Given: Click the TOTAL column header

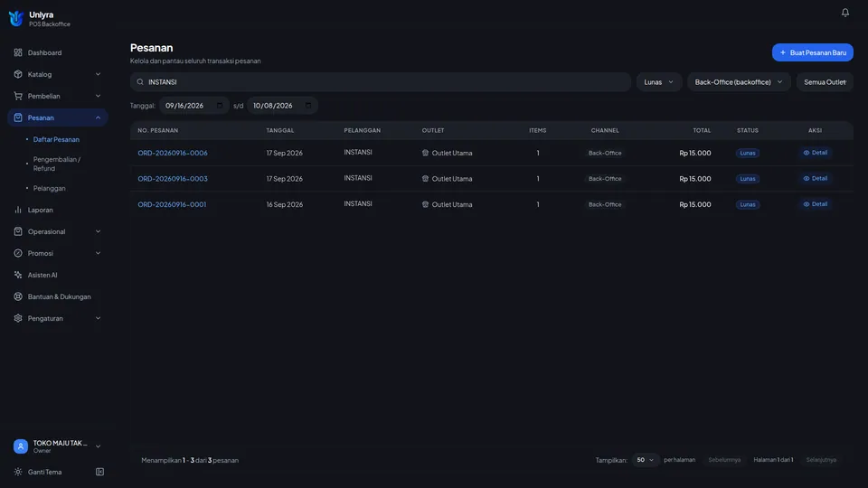Looking at the screenshot, I should [702, 130].
